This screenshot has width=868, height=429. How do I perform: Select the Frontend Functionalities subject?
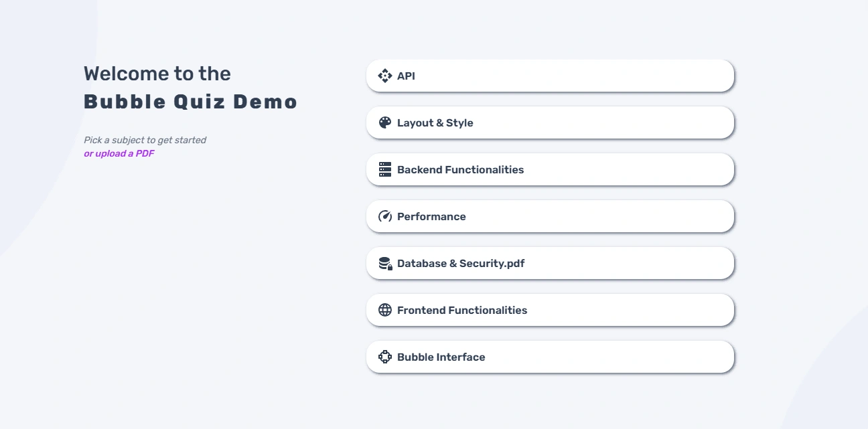550,310
